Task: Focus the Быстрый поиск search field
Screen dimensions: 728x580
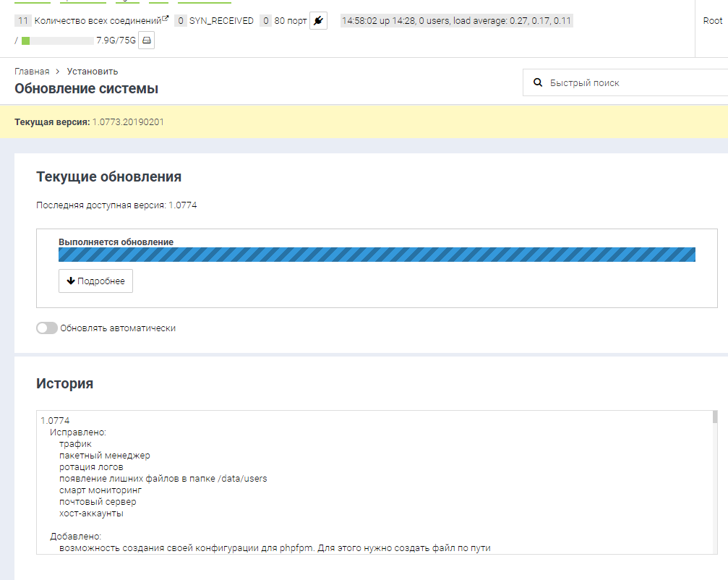Action: (629, 83)
